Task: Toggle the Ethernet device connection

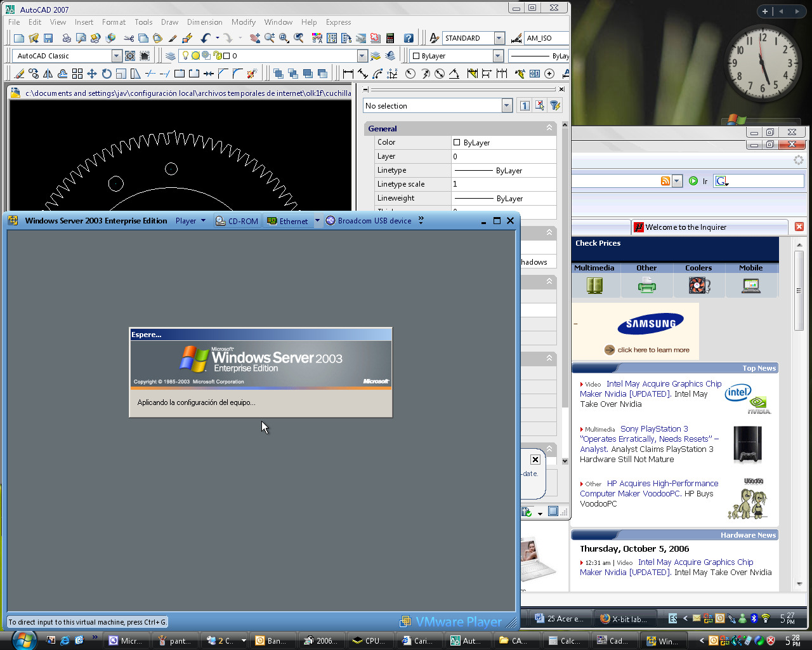Action: (x=287, y=221)
